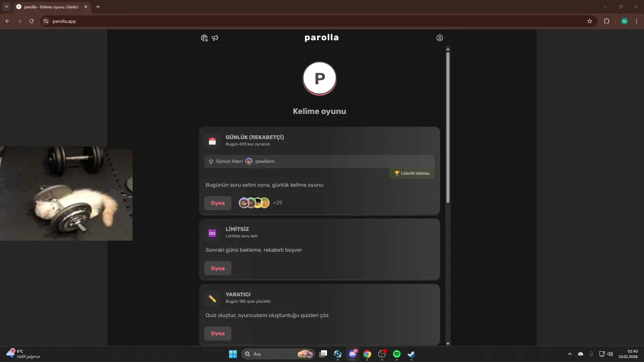
Task: Open Spotify from the taskbar
Action: pyautogui.click(x=396, y=354)
